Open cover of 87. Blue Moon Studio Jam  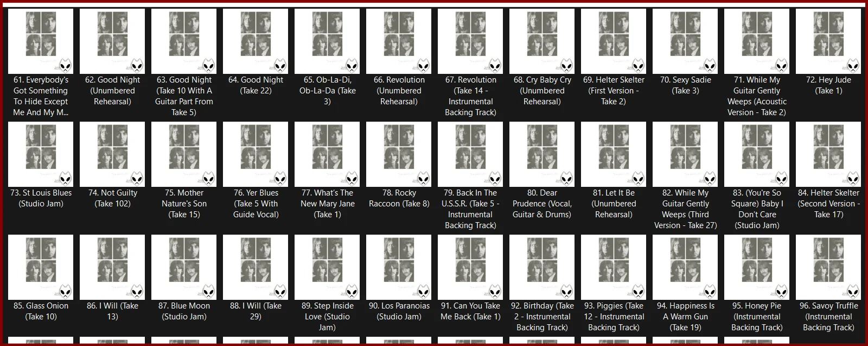(x=184, y=267)
